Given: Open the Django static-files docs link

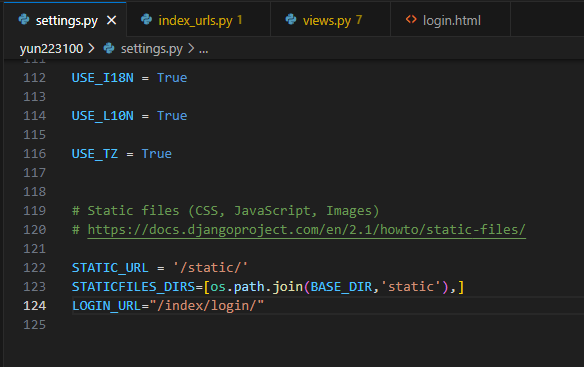Looking at the screenshot, I should [x=307, y=230].
